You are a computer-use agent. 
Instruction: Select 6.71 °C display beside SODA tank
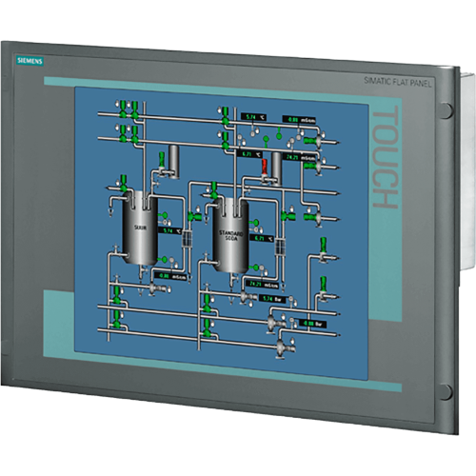pyautogui.click(x=262, y=238)
